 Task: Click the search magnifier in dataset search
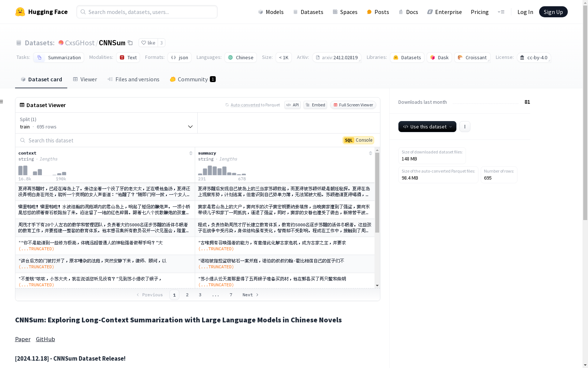pyautogui.click(x=23, y=140)
